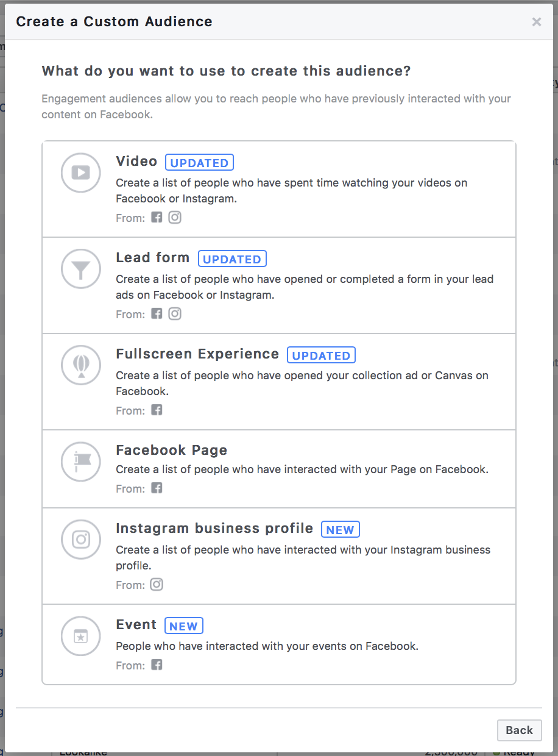Click the UPDATED badge next to Video

pyautogui.click(x=199, y=162)
